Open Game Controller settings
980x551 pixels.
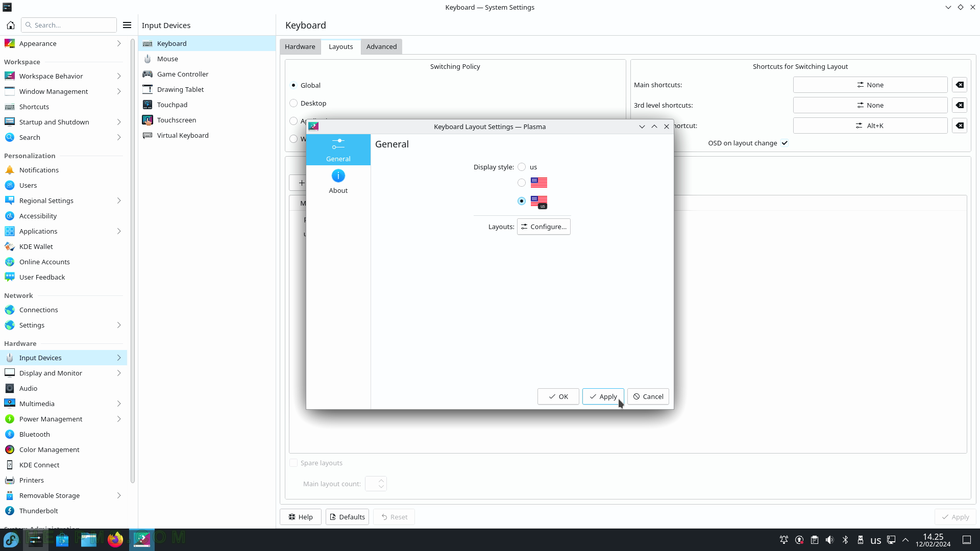click(x=207, y=74)
